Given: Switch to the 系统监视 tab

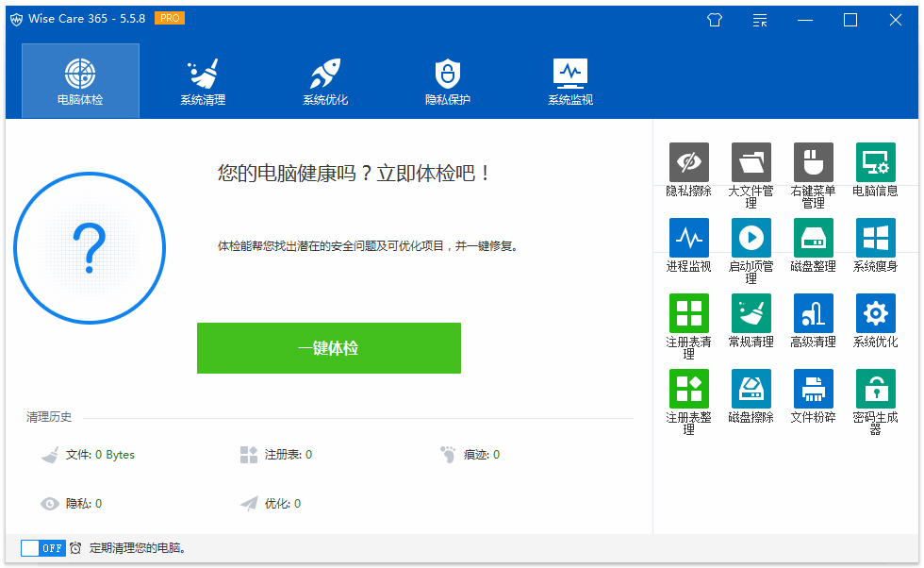Looking at the screenshot, I should (x=570, y=81).
